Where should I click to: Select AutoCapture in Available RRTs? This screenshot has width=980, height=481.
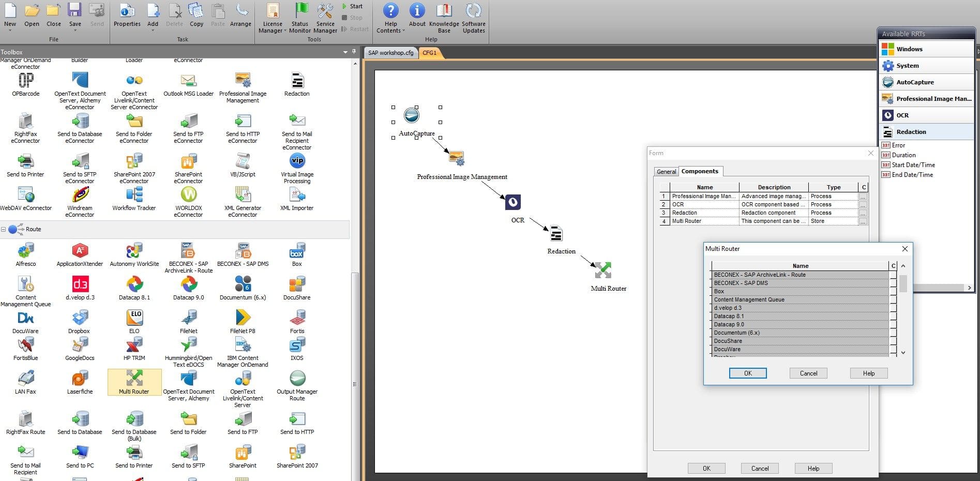(926, 82)
